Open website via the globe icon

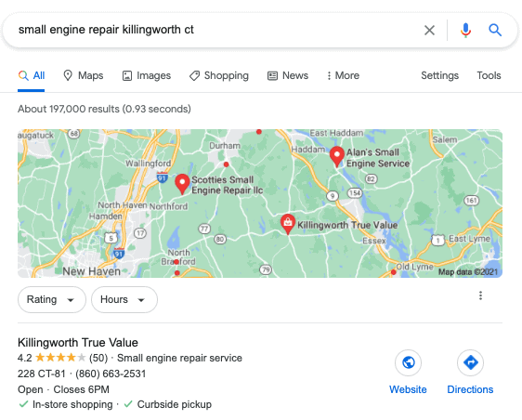click(408, 362)
